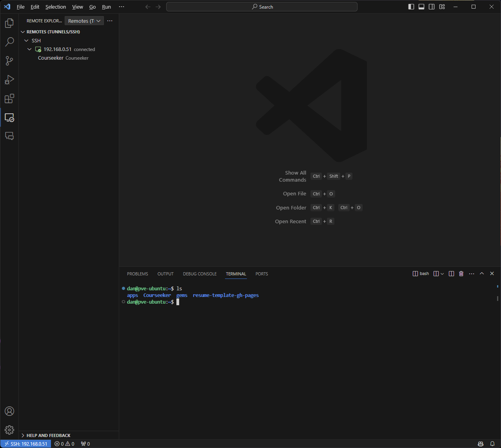The image size is (501, 448).
Task: Click the 'Courseeker' directory in terminal output
Action: 157,295
